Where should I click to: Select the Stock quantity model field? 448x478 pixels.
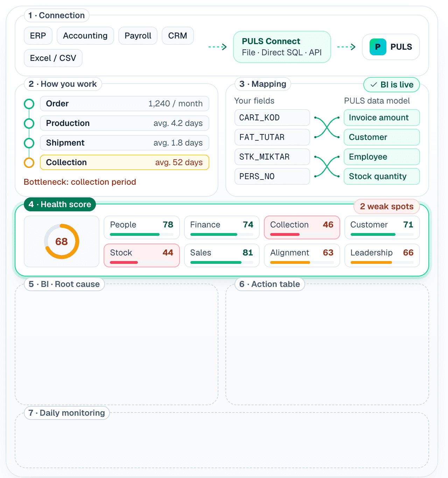point(382,176)
